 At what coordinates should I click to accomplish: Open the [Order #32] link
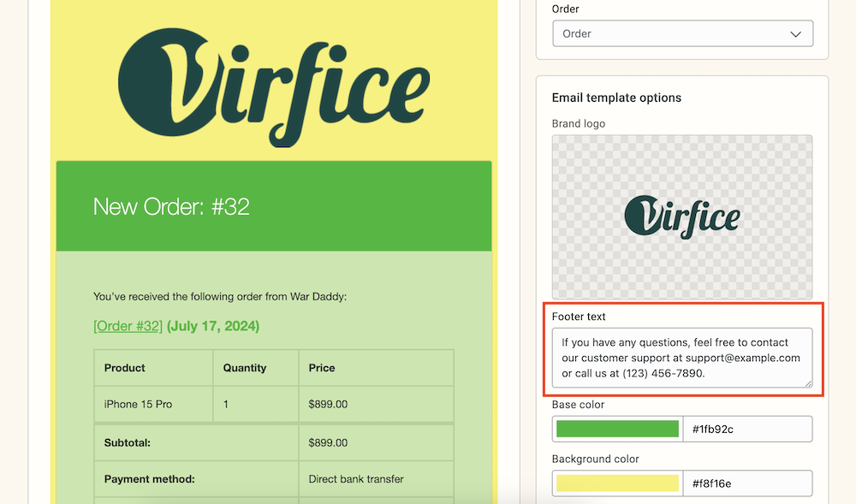pyautogui.click(x=128, y=326)
